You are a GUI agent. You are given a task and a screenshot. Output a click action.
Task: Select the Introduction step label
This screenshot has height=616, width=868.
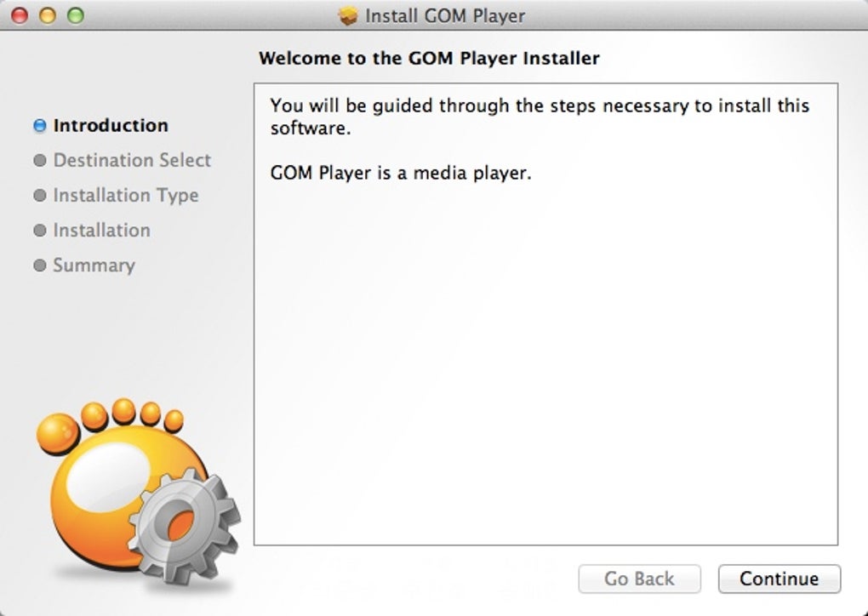pos(111,126)
